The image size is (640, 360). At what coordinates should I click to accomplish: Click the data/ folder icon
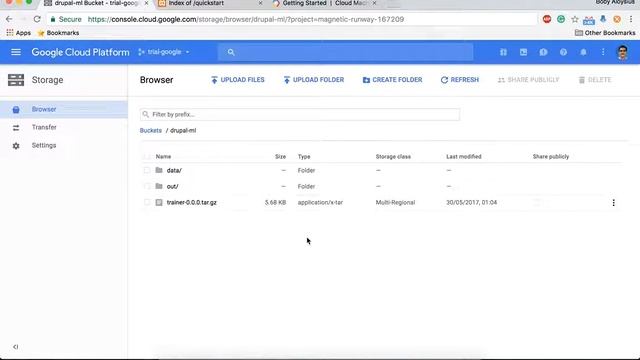[159, 170]
